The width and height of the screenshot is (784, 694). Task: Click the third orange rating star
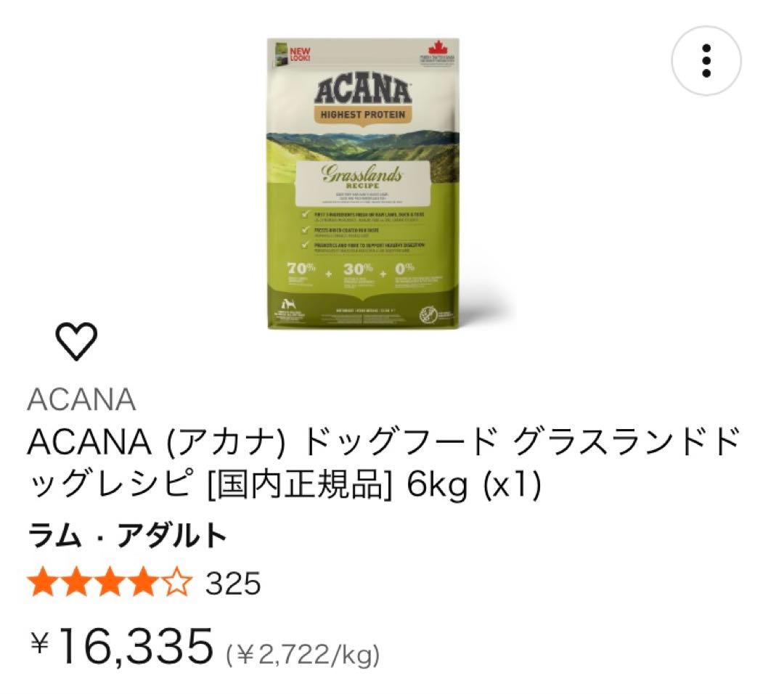(110, 582)
